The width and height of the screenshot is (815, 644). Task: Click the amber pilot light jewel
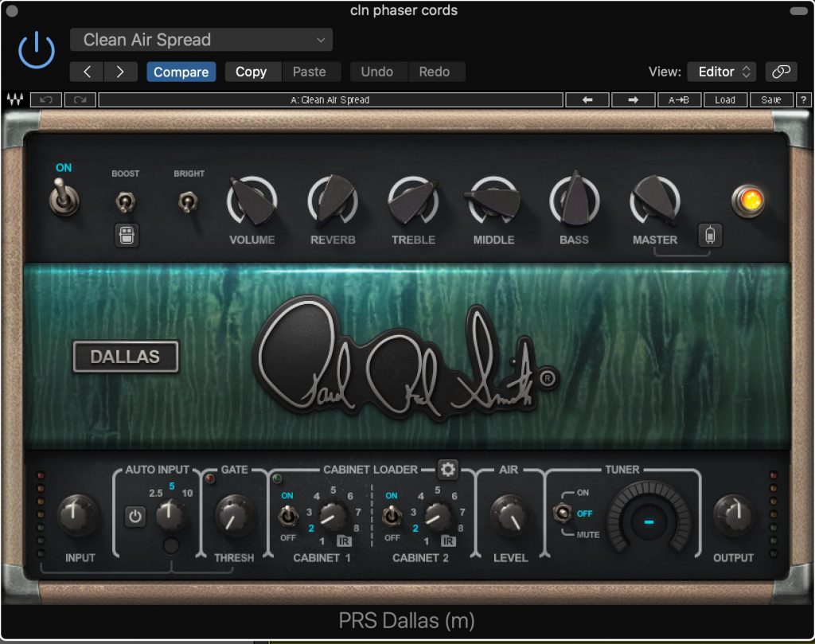(x=748, y=201)
